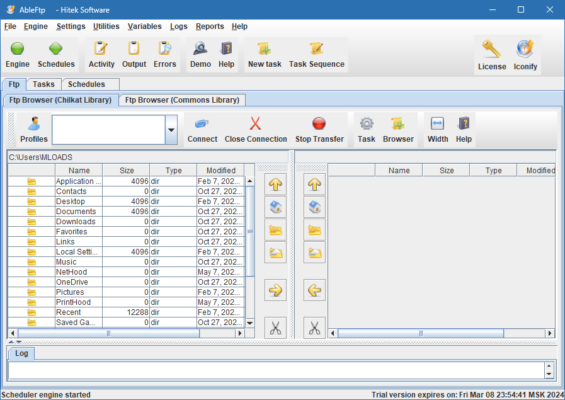
Task: Expand the profile selection dropdown arrow
Action: pos(171,130)
